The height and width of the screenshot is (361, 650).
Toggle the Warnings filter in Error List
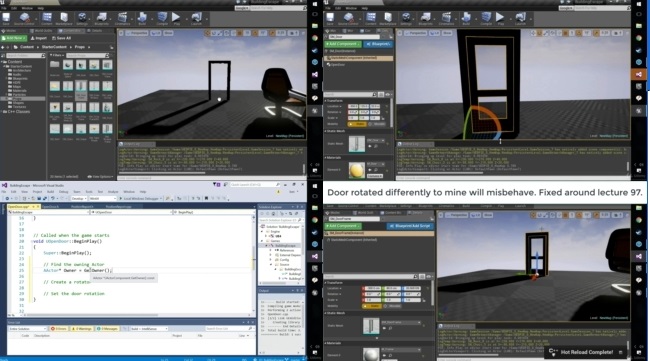tap(81, 329)
